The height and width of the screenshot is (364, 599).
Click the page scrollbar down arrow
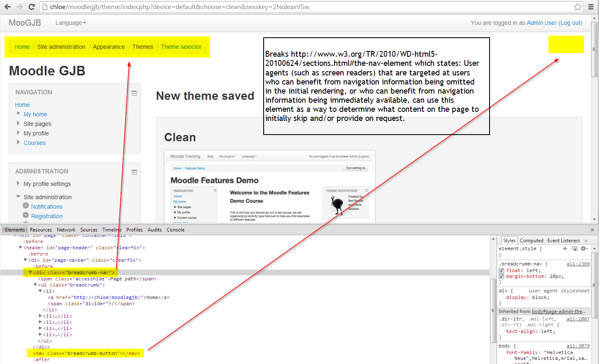pos(594,219)
